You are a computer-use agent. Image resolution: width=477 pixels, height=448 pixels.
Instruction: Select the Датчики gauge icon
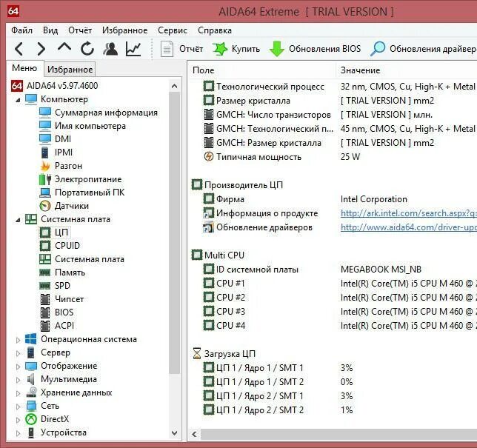pos(45,206)
